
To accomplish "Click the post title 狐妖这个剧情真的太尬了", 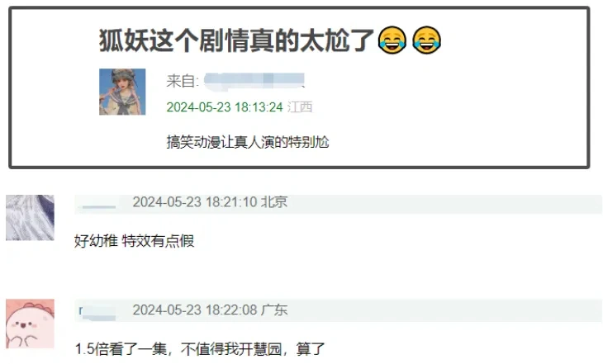I will click(x=236, y=40).
